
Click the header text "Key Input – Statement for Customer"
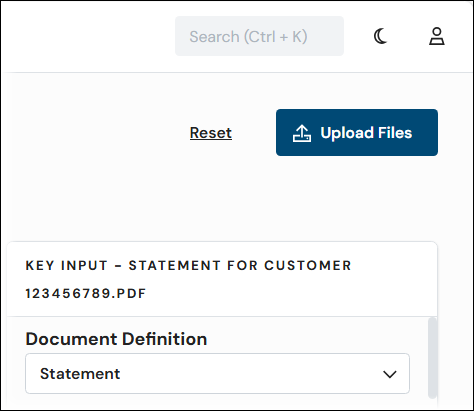(x=188, y=266)
